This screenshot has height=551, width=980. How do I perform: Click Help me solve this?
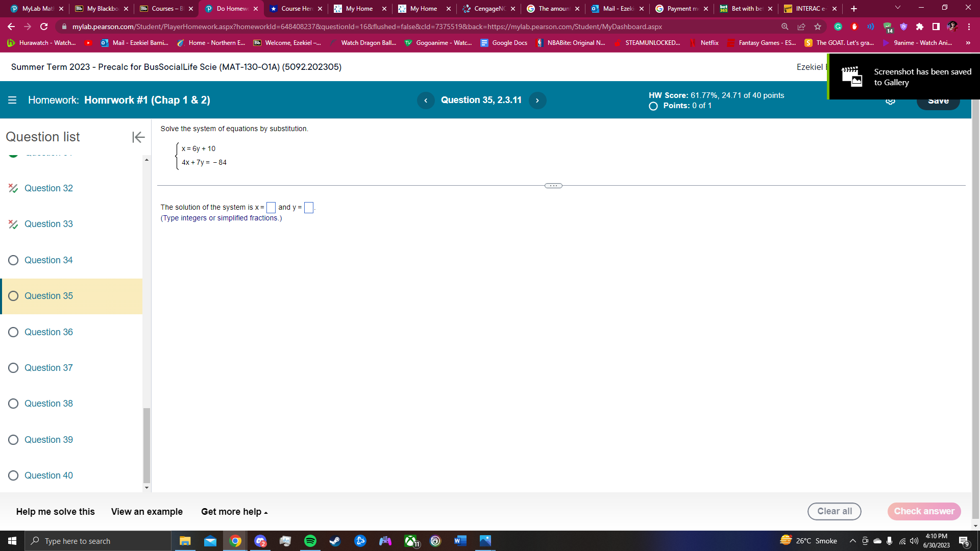pyautogui.click(x=55, y=512)
